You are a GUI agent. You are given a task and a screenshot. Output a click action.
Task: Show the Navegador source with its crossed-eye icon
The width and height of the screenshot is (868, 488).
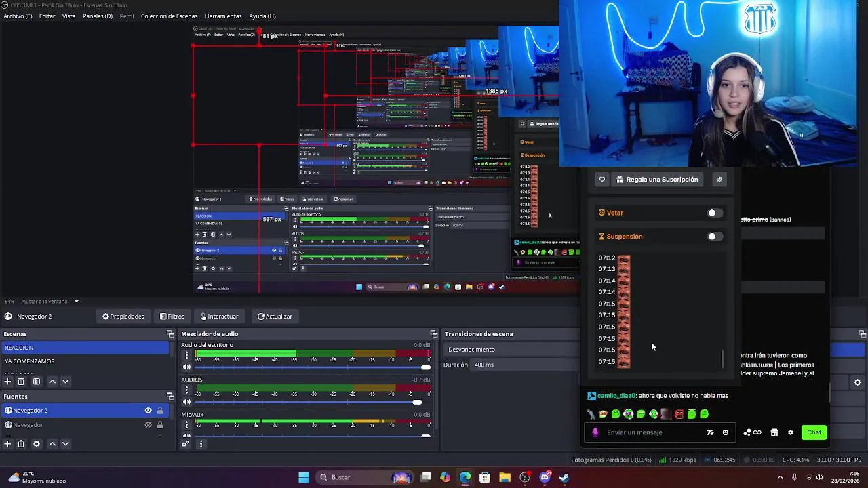pos(148,425)
